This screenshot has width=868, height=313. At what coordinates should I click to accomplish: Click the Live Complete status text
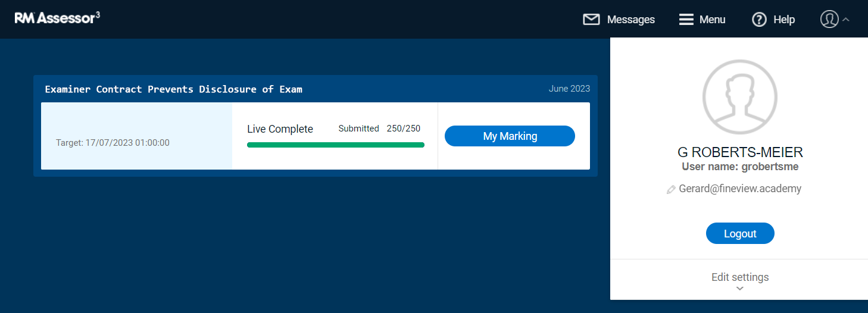point(280,129)
